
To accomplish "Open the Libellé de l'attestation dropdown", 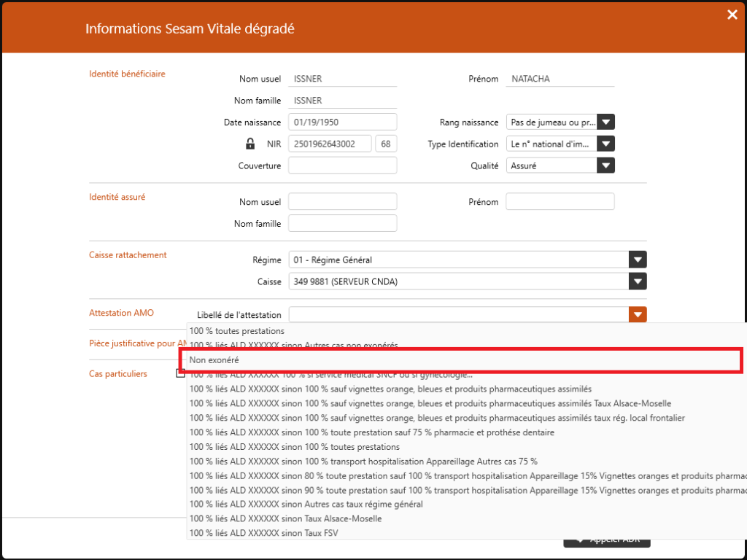I will [637, 314].
